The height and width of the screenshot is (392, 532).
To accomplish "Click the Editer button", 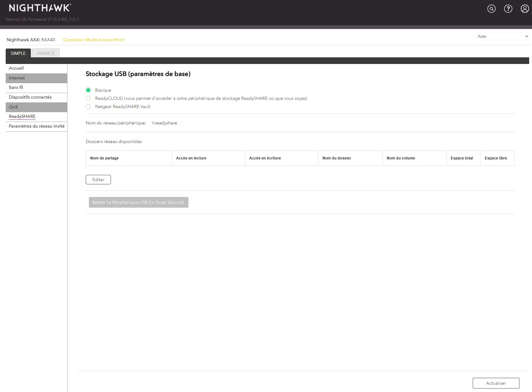I will [x=98, y=180].
